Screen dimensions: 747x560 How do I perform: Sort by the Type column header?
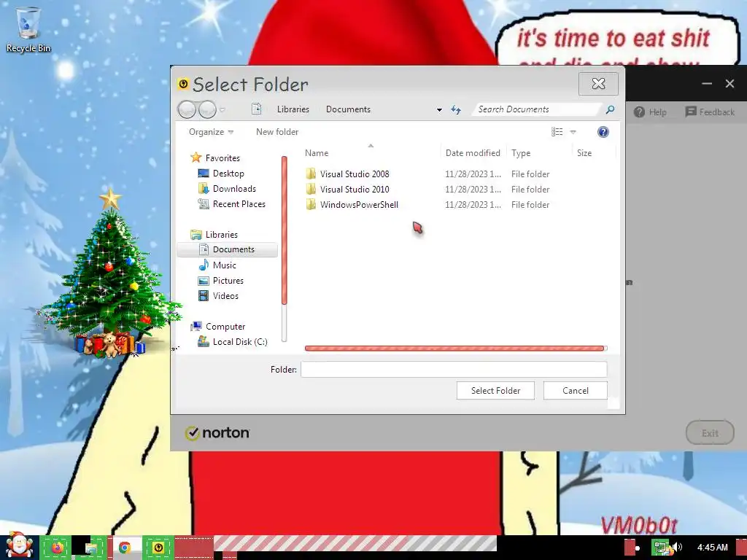click(x=539, y=153)
